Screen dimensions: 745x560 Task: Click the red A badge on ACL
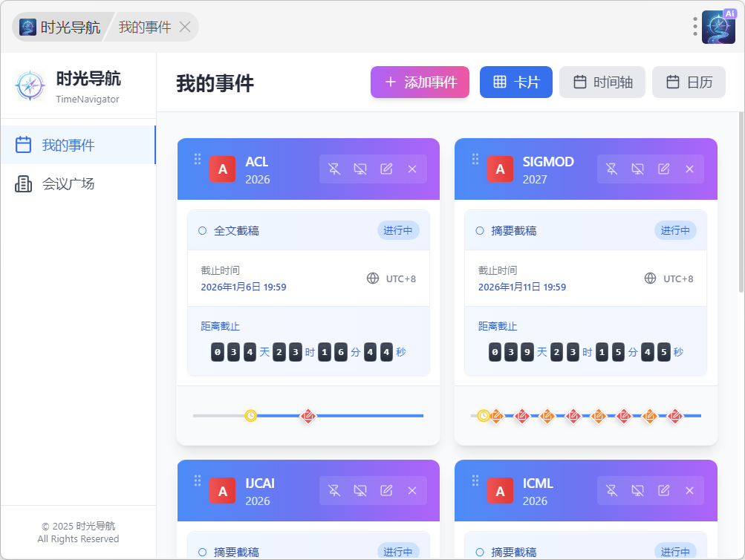[222, 169]
